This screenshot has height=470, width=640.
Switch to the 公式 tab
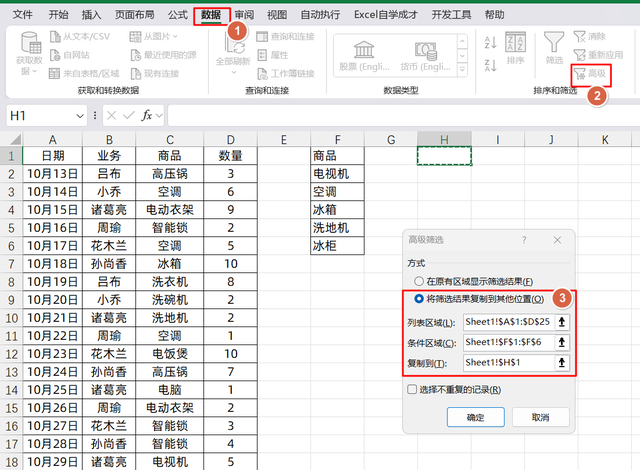click(x=178, y=15)
